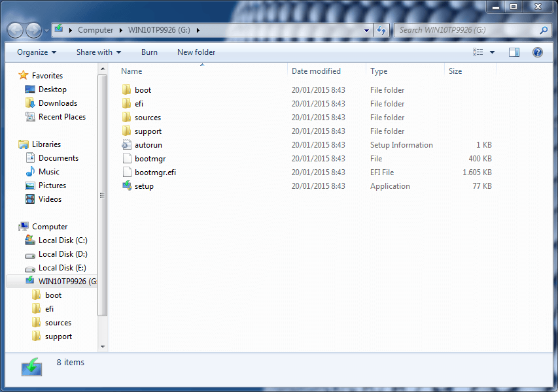Open Windows Help question mark
Viewport: 558px width, 392px height.
(x=537, y=52)
